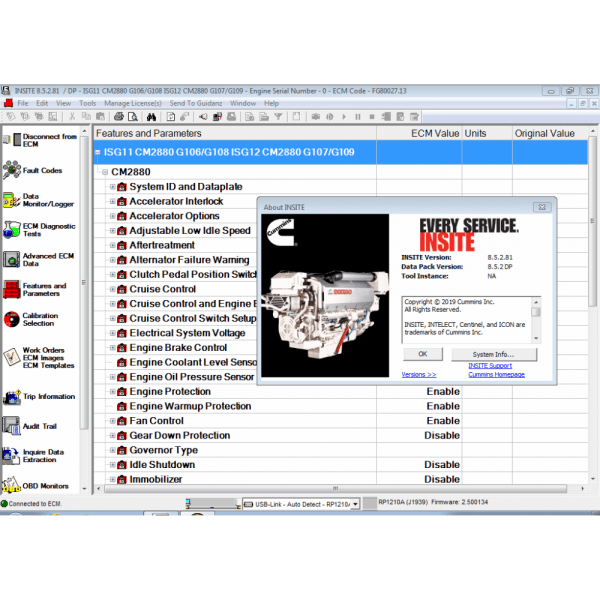
Task: Click Versions >> link
Action: [x=419, y=375]
